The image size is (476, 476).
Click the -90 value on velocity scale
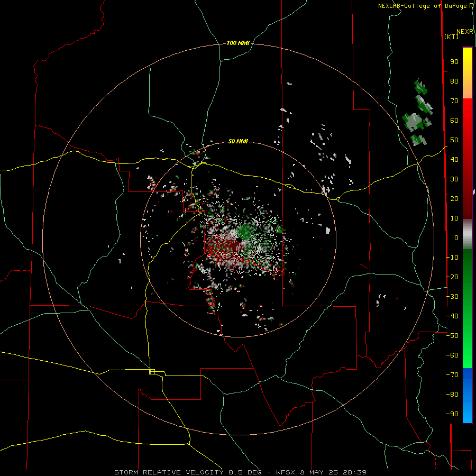[452, 414]
